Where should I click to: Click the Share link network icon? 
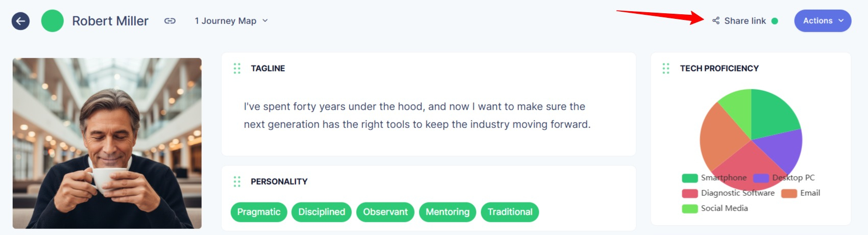(x=716, y=21)
